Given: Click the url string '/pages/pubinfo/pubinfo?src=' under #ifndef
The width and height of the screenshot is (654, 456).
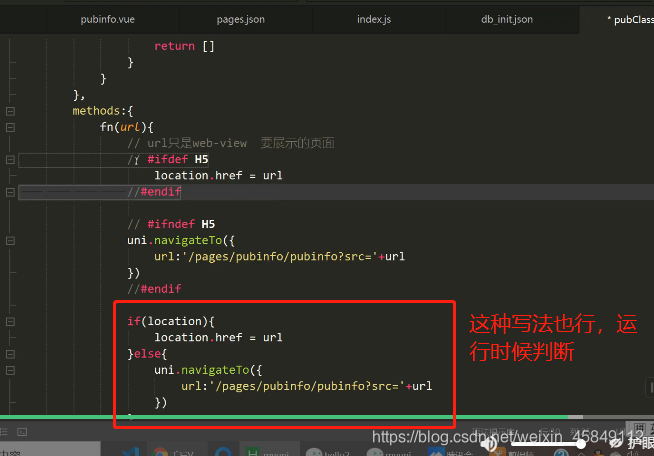Looking at the screenshot, I should (x=279, y=256).
